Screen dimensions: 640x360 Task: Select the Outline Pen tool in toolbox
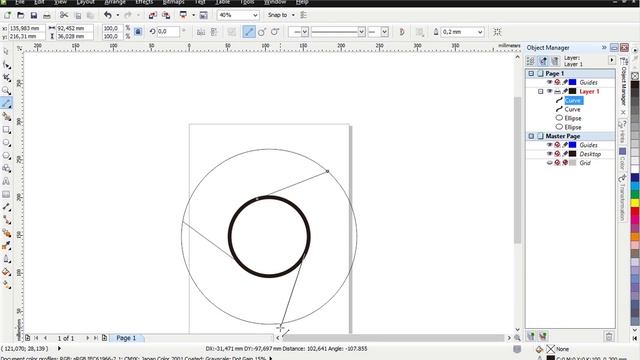click(x=6, y=259)
